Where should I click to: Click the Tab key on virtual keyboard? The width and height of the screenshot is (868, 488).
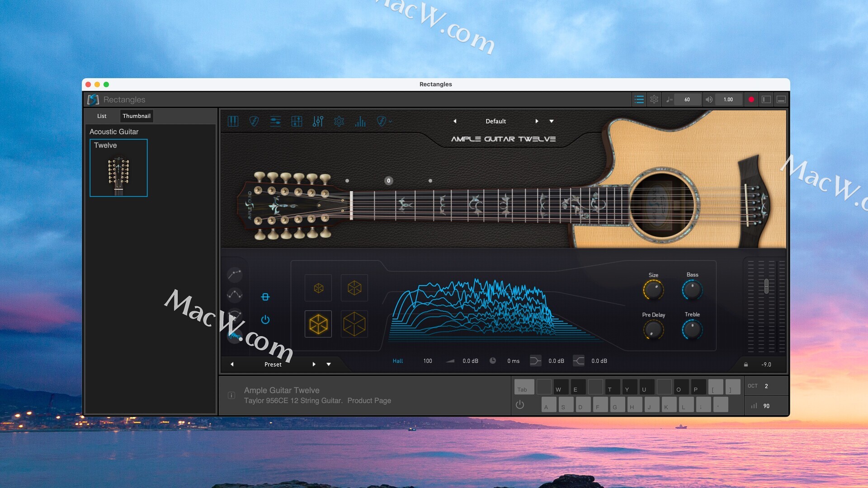[x=524, y=387]
